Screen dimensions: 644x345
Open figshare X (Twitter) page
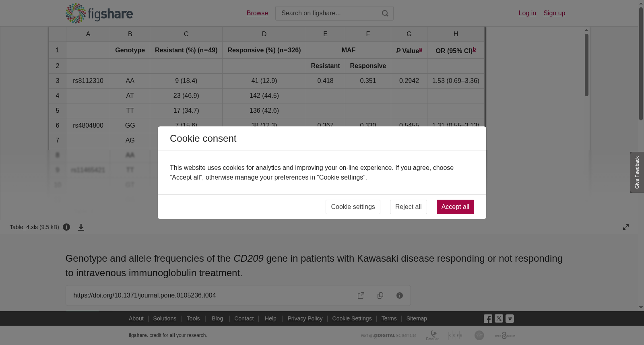[499, 318]
